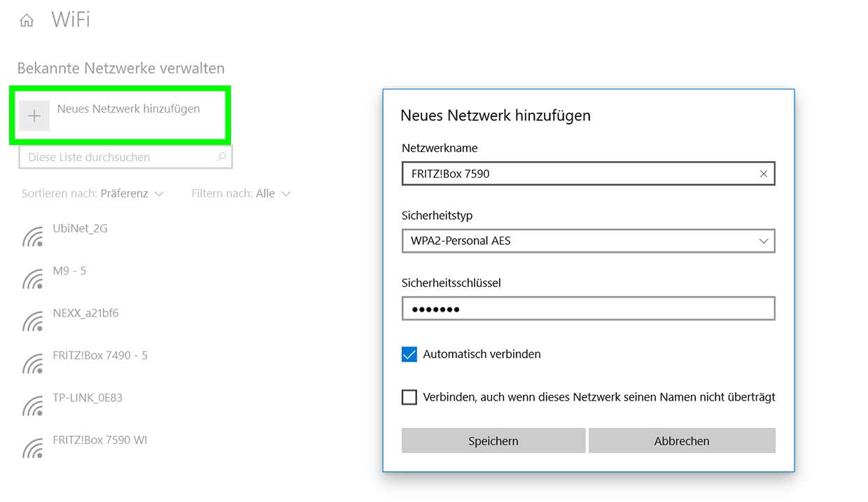
Task: Select the UbiNet_2G network name
Action: [x=80, y=228]
